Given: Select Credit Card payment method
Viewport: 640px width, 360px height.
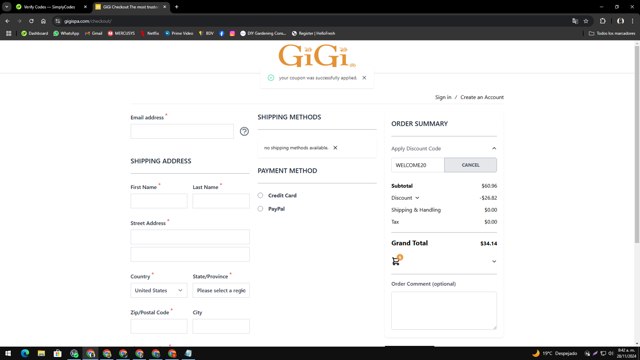Looking at the screenshot, I should 260,196.
